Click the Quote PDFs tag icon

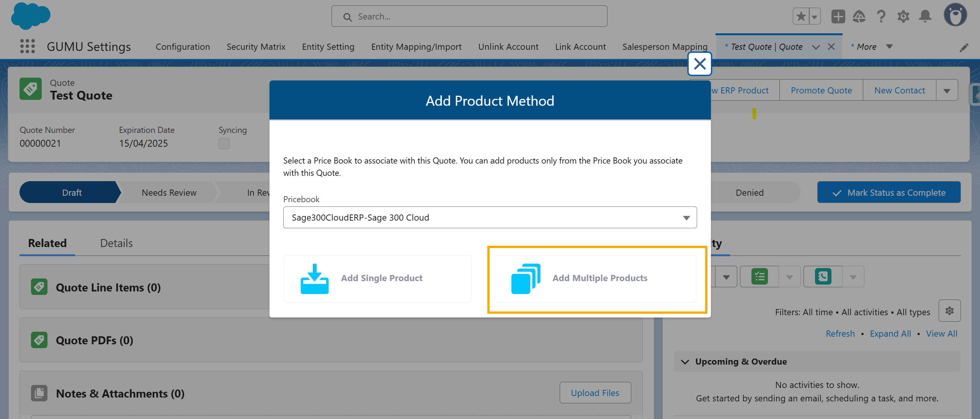coord(39,340)
